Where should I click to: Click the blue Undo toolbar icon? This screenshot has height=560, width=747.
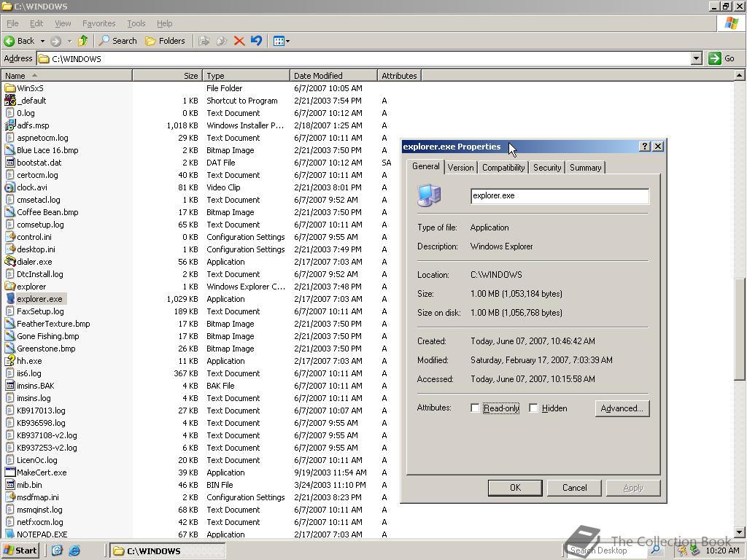[256, 41]
